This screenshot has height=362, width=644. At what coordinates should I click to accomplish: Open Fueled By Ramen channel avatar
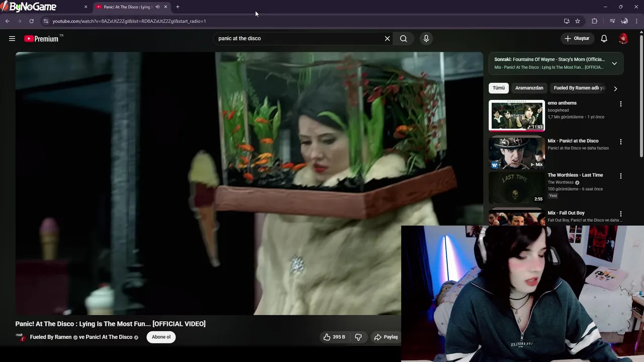pyautogui.click(x=20, y=337)
